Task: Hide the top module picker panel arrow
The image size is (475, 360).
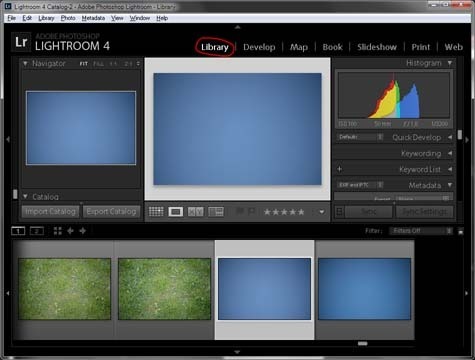Action: [237, 27]
